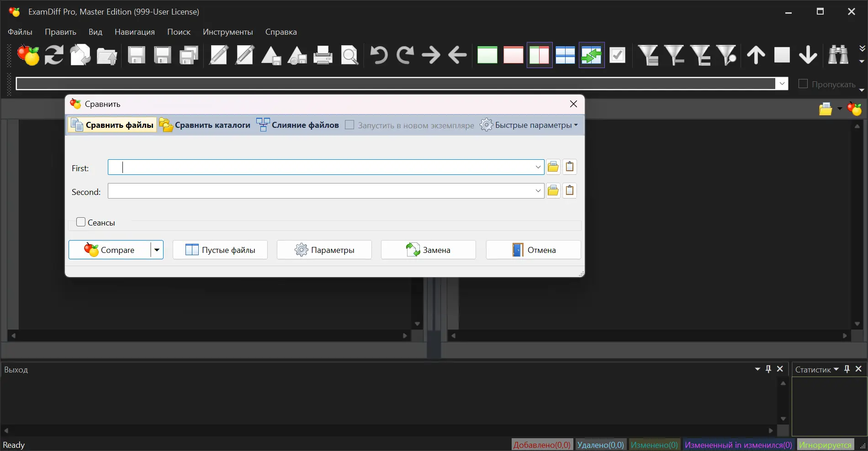Open the Выход panel options dropdown arrow
Viewport: 868px width, 451px height.
(x=757, y=369)
